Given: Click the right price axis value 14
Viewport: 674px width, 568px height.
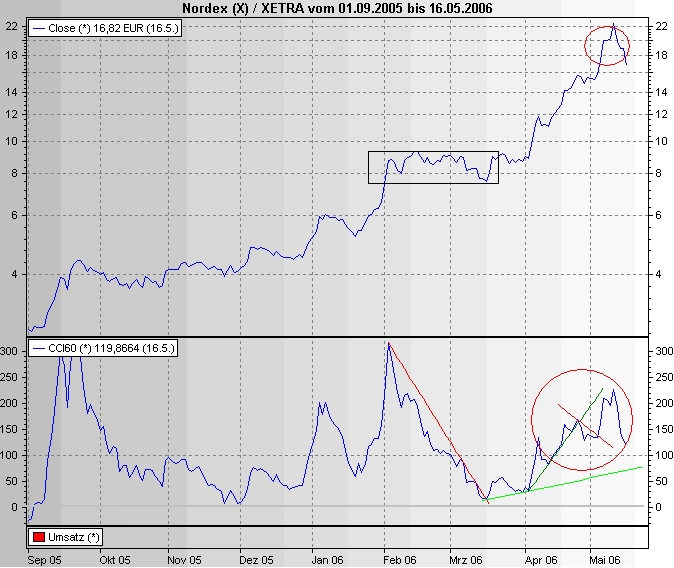Looking at the screenshot, I should [x=661, y=92].
